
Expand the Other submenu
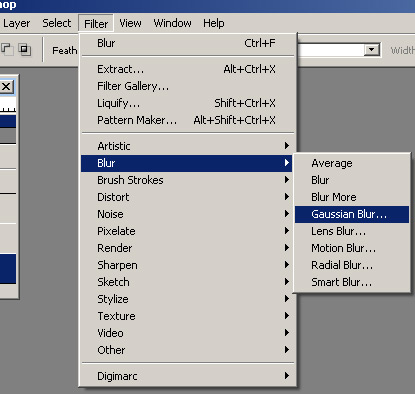click(187, 350)
